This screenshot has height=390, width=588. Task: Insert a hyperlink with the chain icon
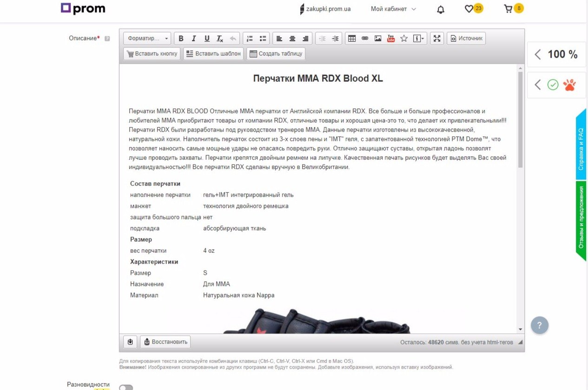click(x=365, y=39)
